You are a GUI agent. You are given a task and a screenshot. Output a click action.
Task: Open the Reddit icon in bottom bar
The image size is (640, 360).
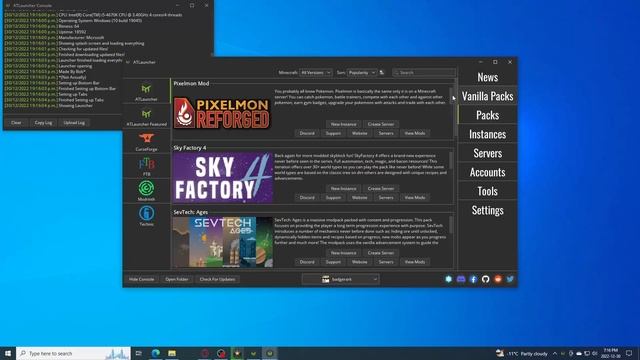(498, 279)
